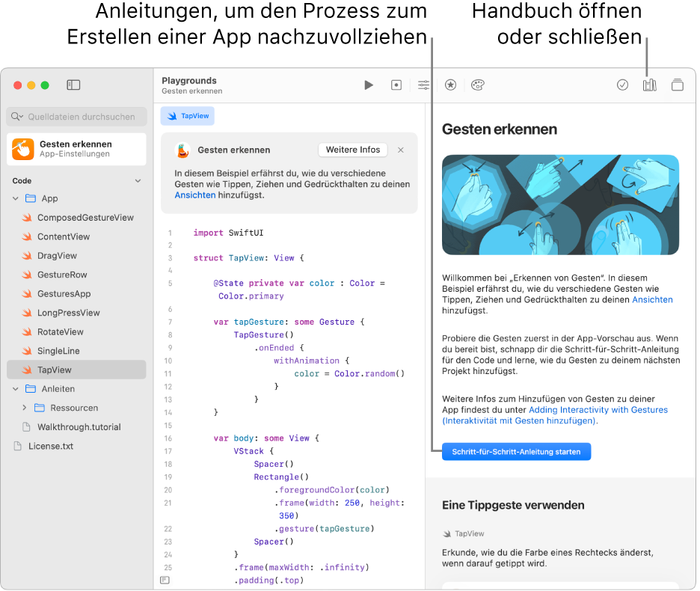Screen dimensions: 700x591
Task: Click the Anleiten folder icon
Action: coord(31,389)
